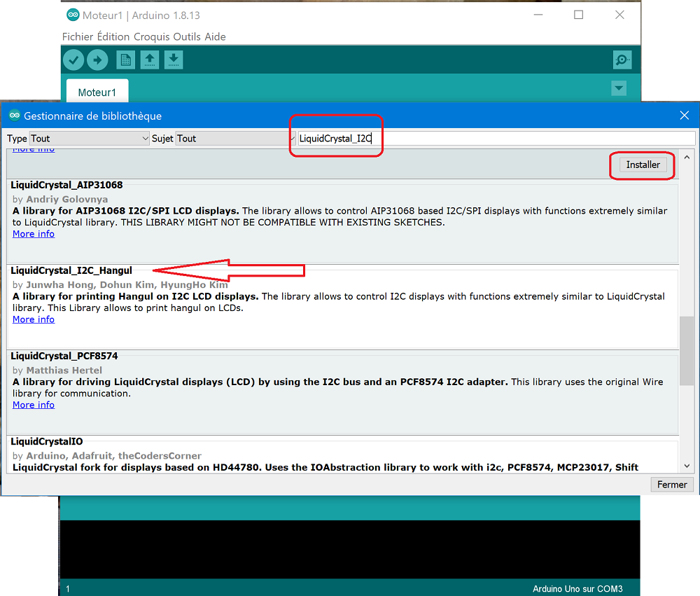Image resolution: width=700 pixels, height=596 pixels.
Task: Open the Serial Monitor magnifier icon
Action: coord(622,60)
